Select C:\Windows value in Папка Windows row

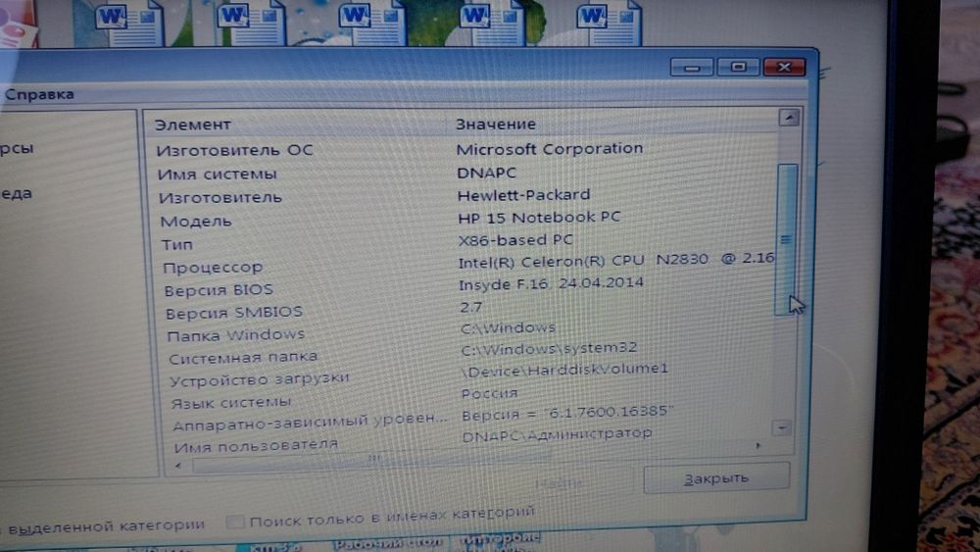[508, 328]
